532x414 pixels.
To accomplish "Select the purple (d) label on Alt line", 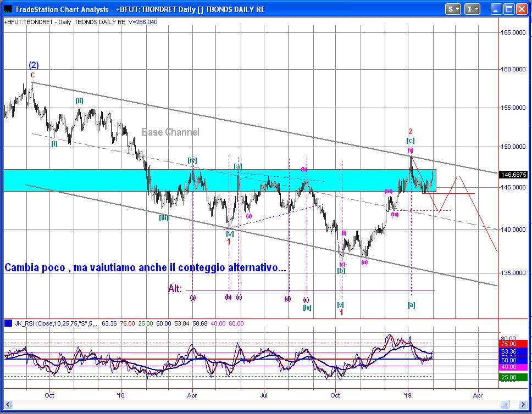I will pos(287,299).
